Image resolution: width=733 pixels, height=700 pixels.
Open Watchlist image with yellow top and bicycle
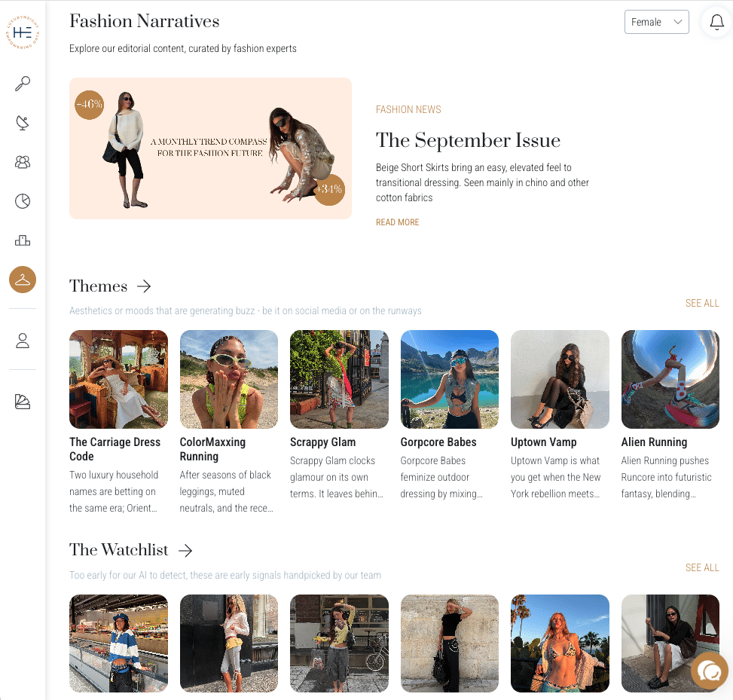coord(339,643)
